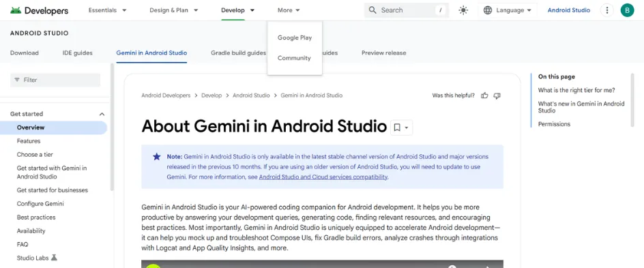Click the left sidebar scrollbar

[112, 128]
